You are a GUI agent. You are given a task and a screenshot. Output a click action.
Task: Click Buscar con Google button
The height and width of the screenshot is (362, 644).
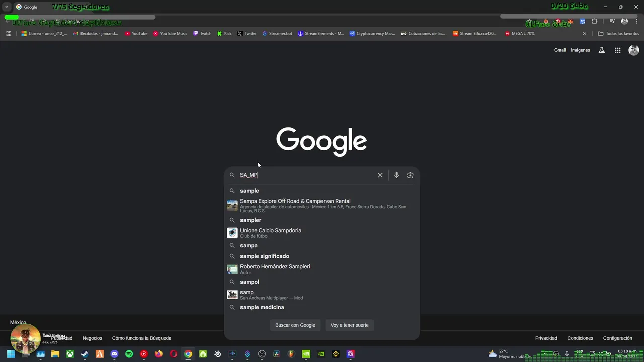pos(295,325)
